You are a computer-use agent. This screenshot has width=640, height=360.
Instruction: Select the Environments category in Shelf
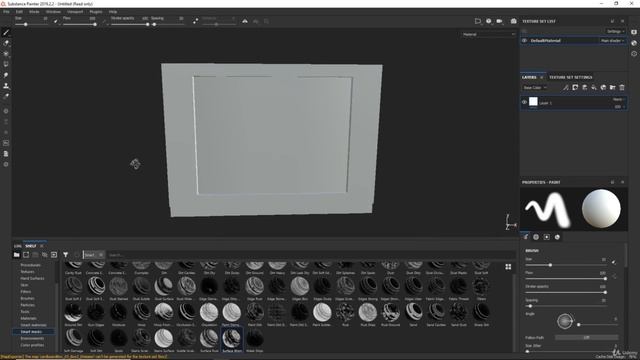pyautogui.click(x=32, y=338)
